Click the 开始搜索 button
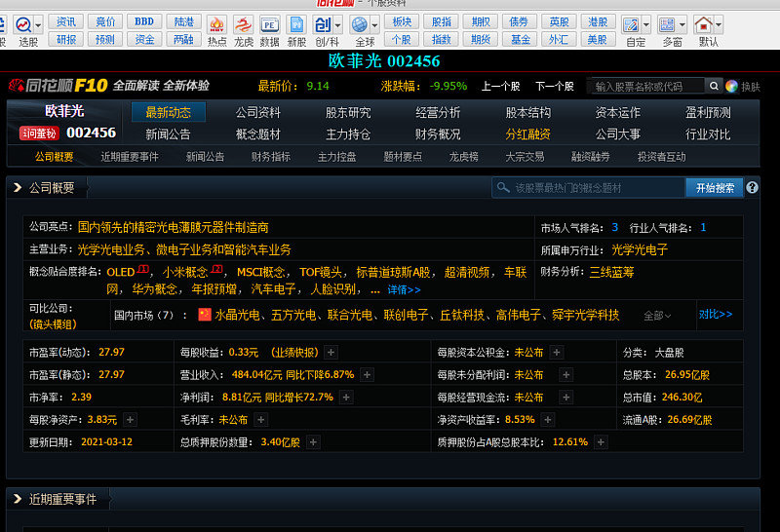780x532 pixels. click(x=715, y=188)
